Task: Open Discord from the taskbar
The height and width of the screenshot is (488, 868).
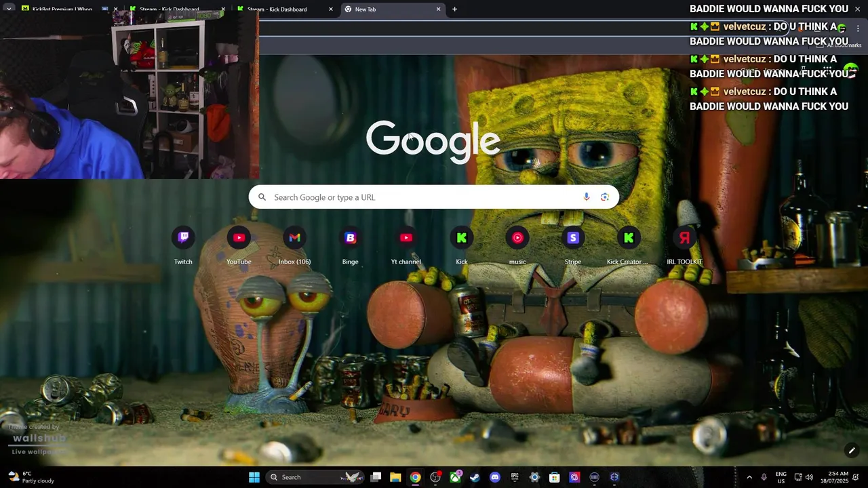Action: [x=495, y=477]
